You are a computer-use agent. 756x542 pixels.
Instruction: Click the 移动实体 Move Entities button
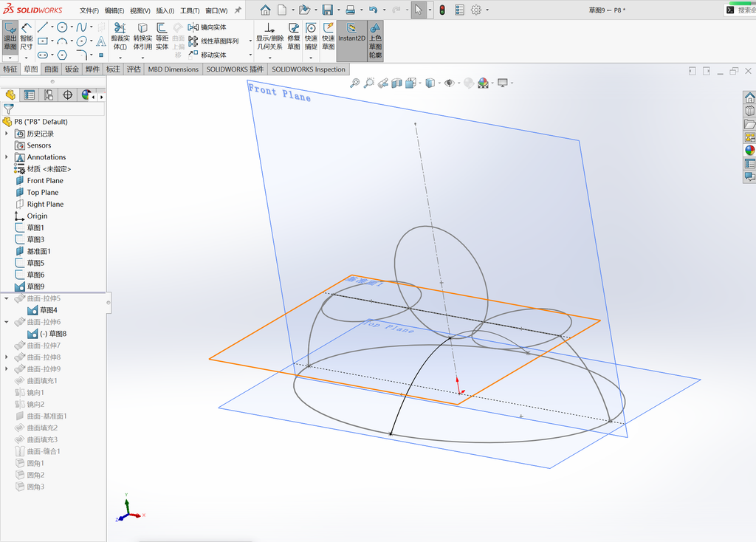click(207, 55)
